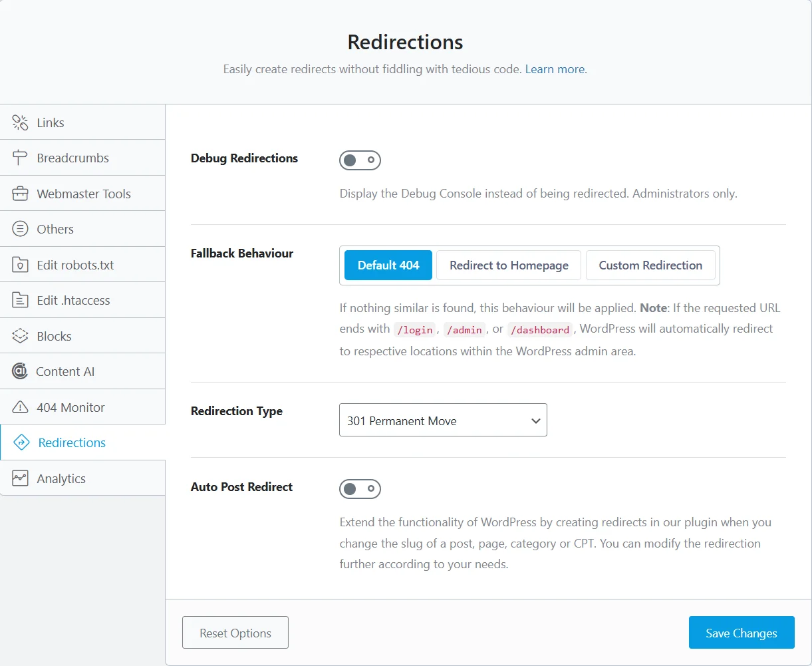Screen dimensions: 812x666
Task: Click the Redirection Type dropdown chevron arrow
Action: (x=535, y=420)
